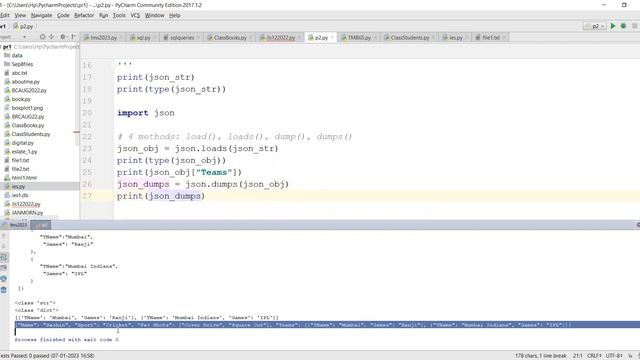This screenshot has width=640, height=360.
Task: Click the import json statement on line 20
Action: coord(146,113)
